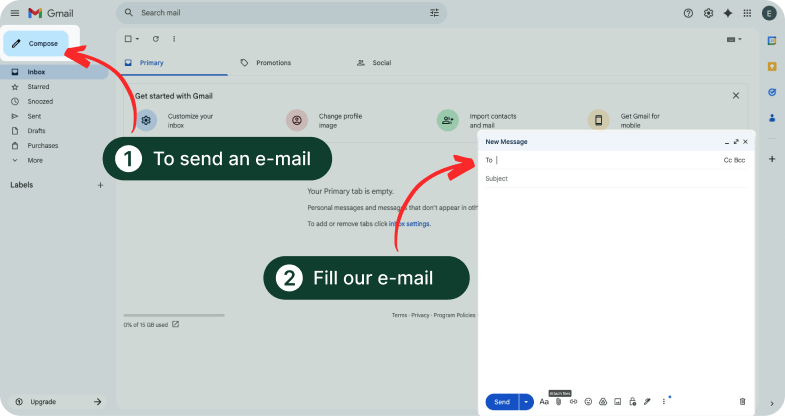Click Import contacts and mail
This screenshot has height=416, width=785.
477,121
